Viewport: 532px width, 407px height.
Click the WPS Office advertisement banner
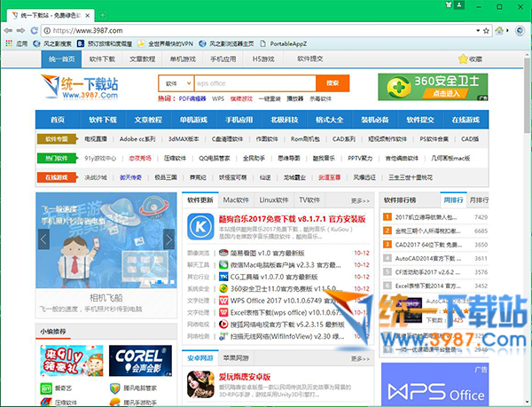pos(435,384)
